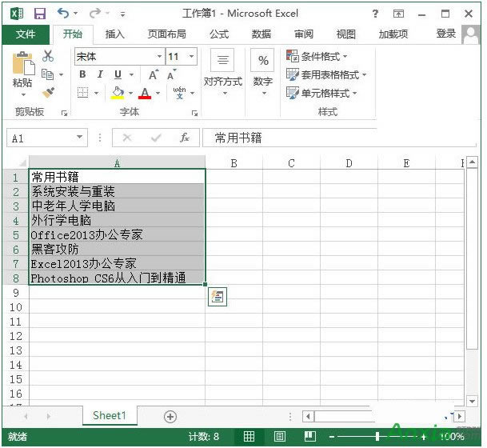Toggle Italic formatting
Screen dimensions: 487x448
(100, 74)
